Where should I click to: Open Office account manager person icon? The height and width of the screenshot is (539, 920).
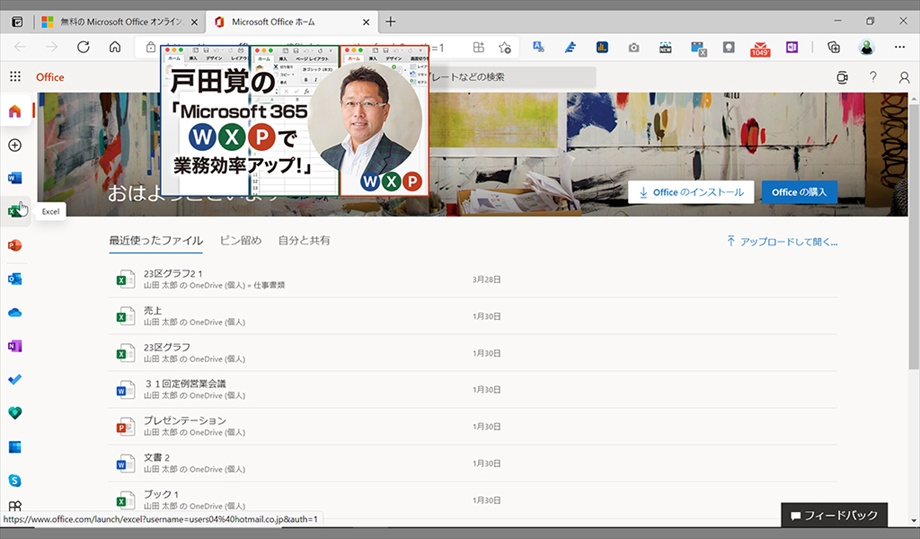(x=904, y=77)
